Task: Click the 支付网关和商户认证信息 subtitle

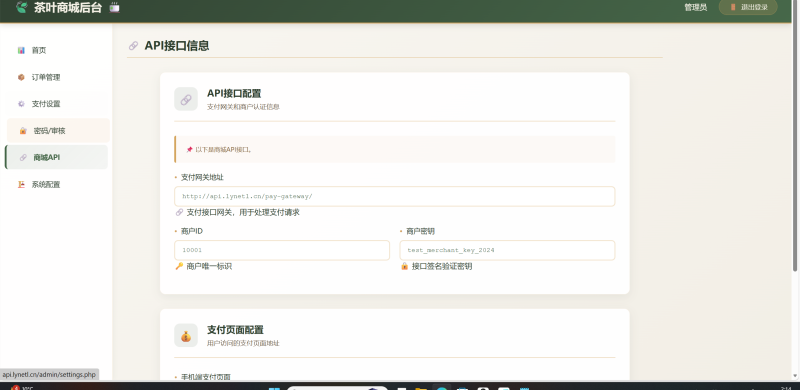Action: pos(243,107)
